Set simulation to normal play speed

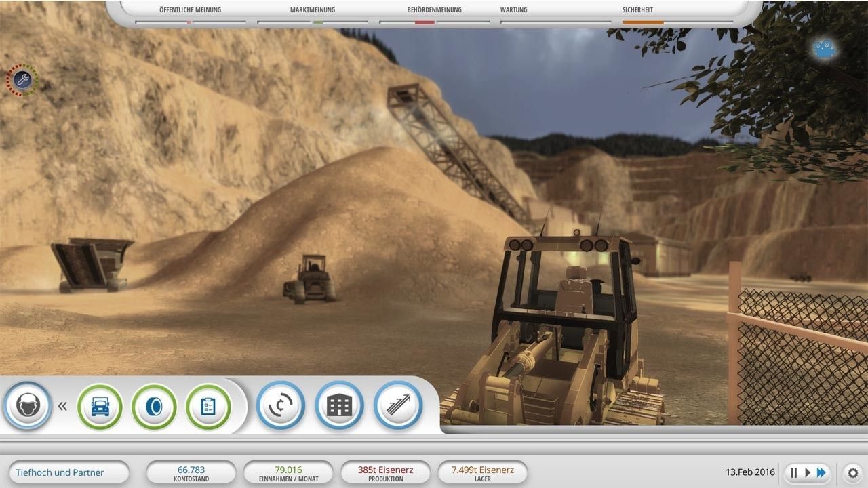[807, 472]
